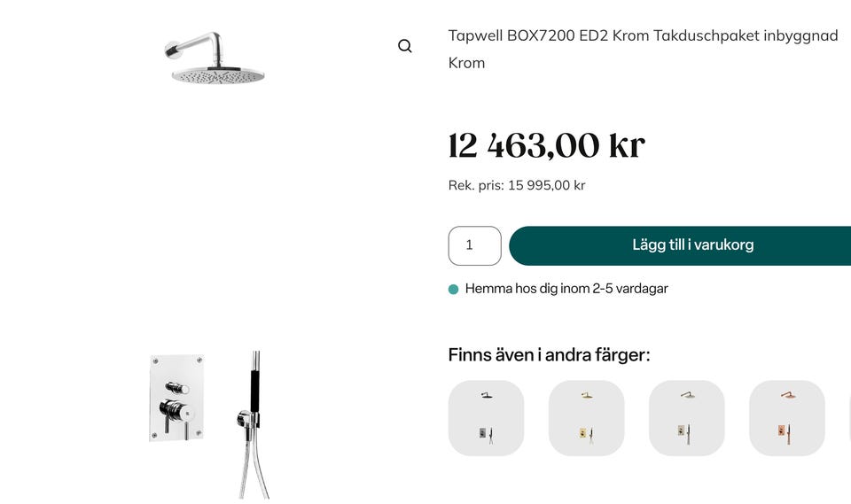Click the 'Rek. pris: 15 995,00 kr' text
This screenshot has width=851, height=504.
click(517, 185)
